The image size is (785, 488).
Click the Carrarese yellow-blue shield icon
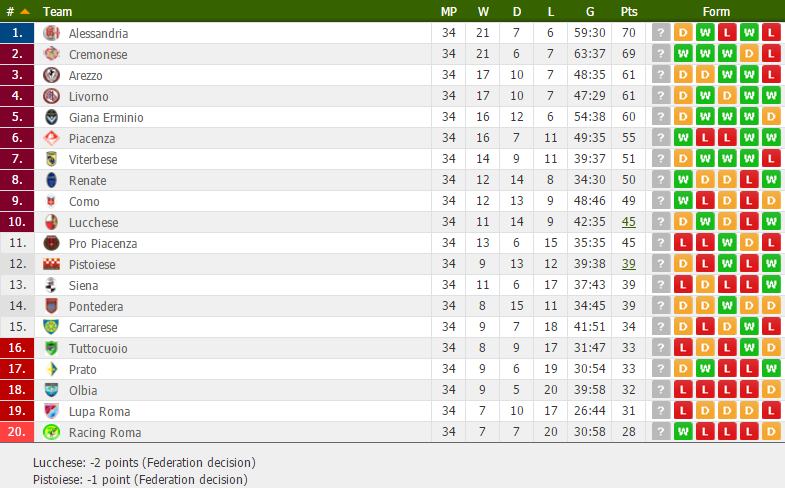coord(51,327)
